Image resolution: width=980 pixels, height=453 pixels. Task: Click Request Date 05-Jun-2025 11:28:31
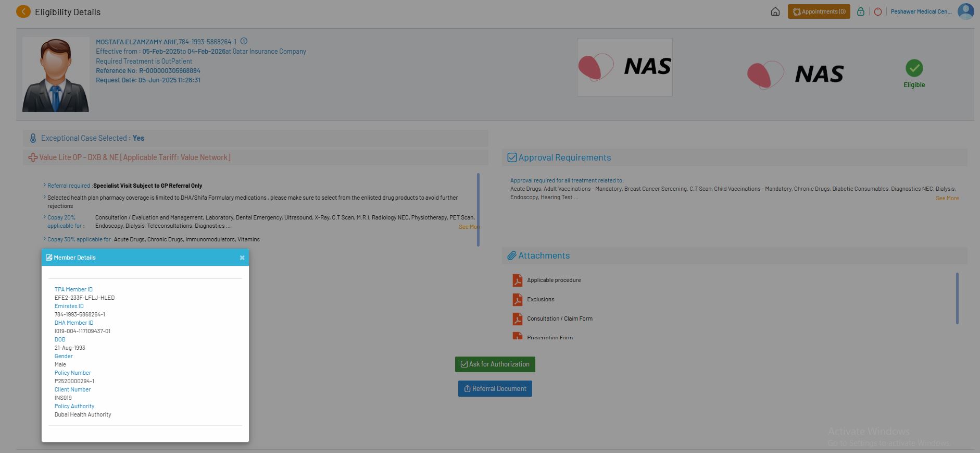pos(148,80)
